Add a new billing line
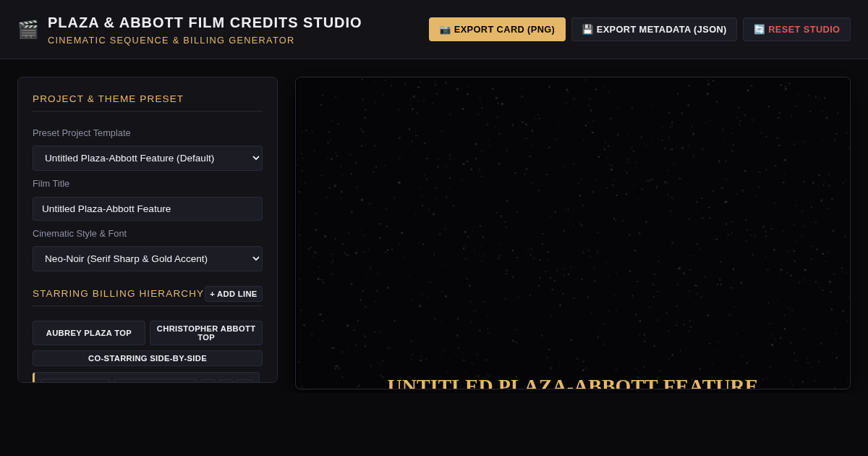Image resolution: width=868 pixels, height=456 pixels. pos(234,294)
